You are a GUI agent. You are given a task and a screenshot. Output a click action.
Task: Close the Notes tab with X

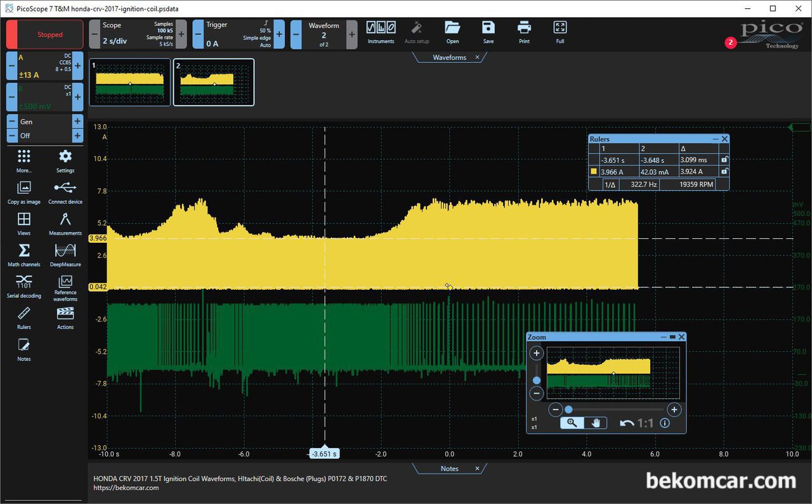click(477, 468)
